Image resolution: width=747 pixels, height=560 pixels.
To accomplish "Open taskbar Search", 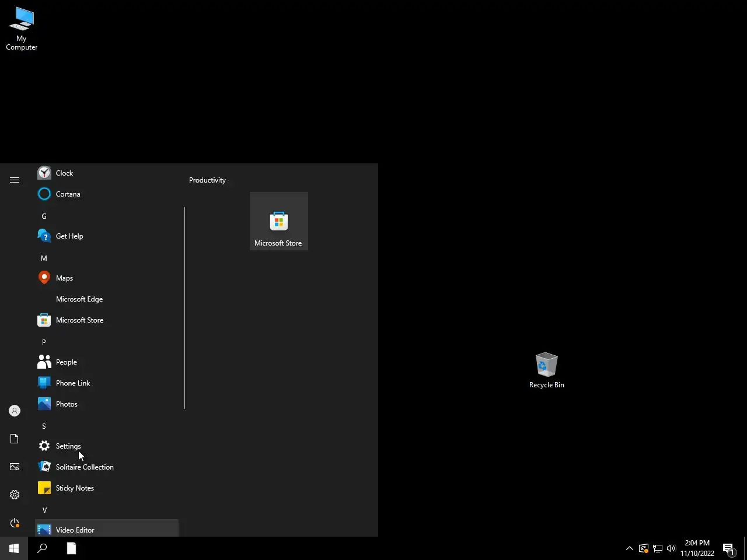I will 42,548.
